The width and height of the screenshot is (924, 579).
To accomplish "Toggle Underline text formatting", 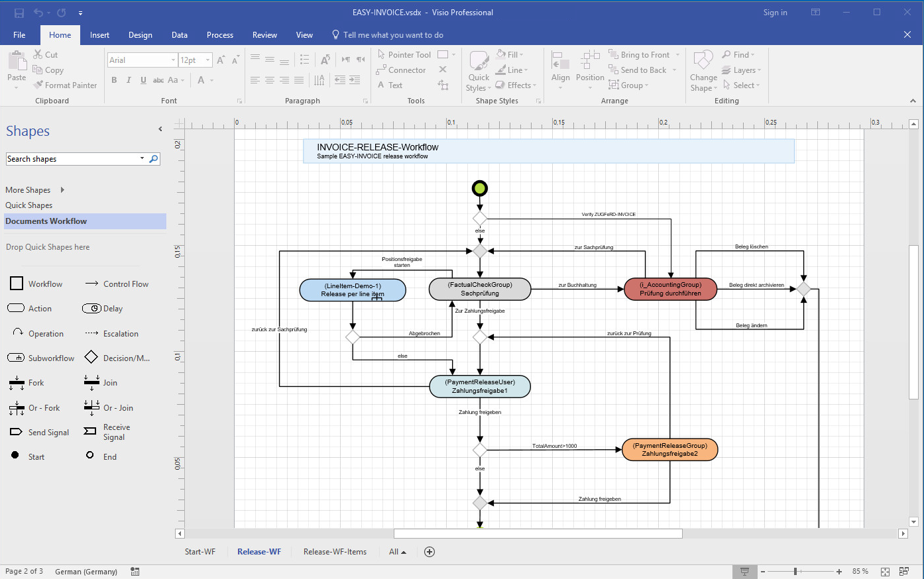I will [x=143, y=80].
